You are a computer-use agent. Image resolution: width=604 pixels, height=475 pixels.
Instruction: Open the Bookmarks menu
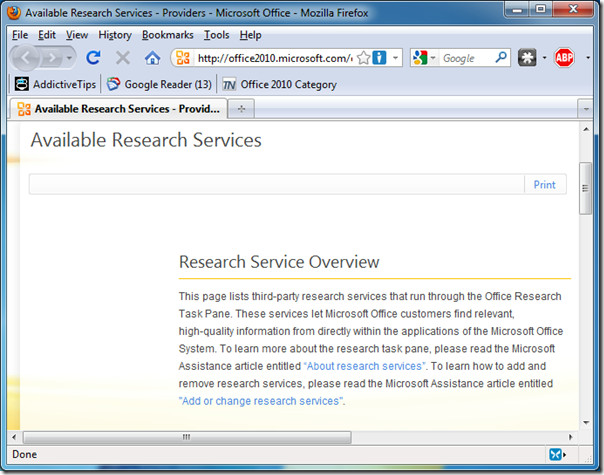(168, 35)
